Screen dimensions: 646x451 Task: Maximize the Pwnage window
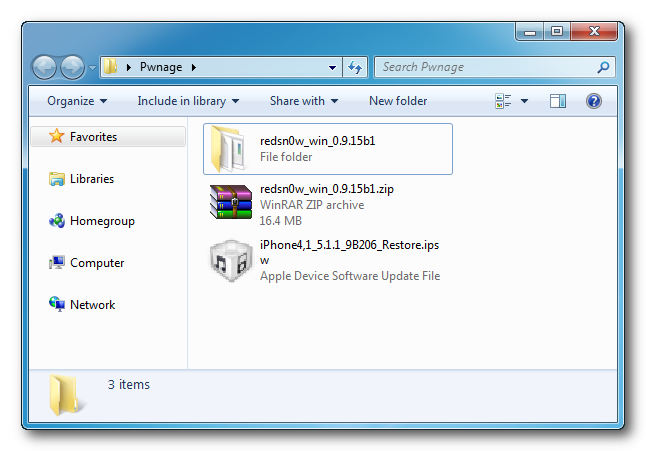click(x=557, y=31)
